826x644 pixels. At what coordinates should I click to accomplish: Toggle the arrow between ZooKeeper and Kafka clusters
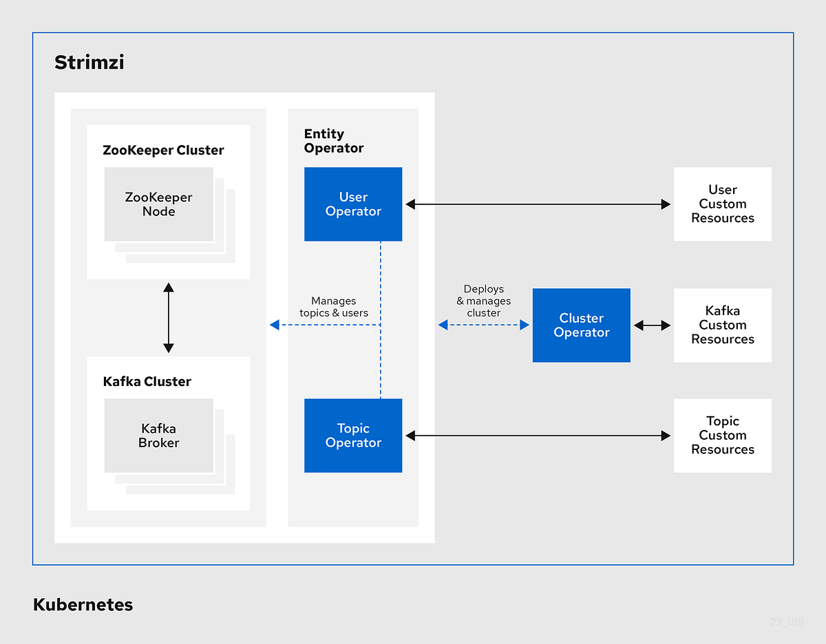pyautogui.click(x=168, y=316)
